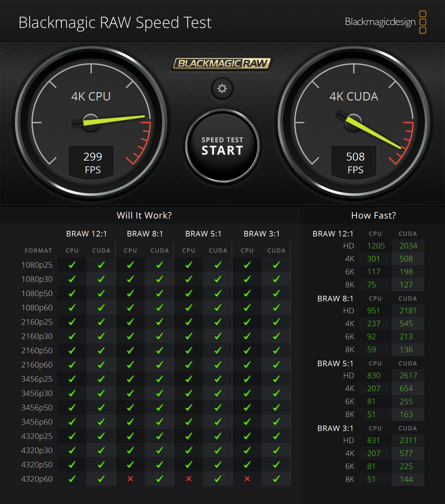The width and height of the screenshot is (445, 504).
Task: Click the Blackmagic RAW logo badge
Action: tap(222, 64)
